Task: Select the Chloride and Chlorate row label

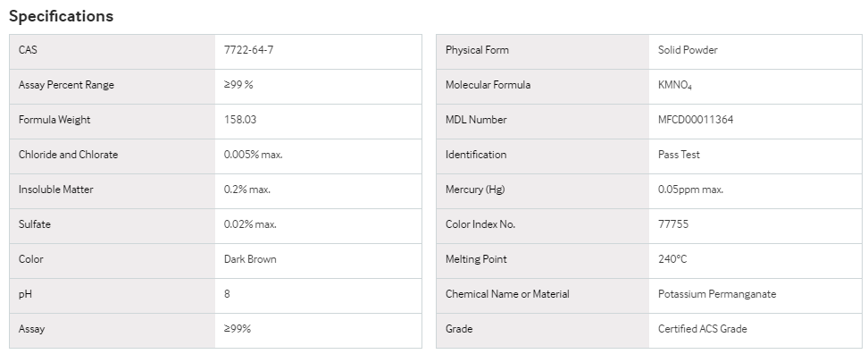Action: point(68,155)
